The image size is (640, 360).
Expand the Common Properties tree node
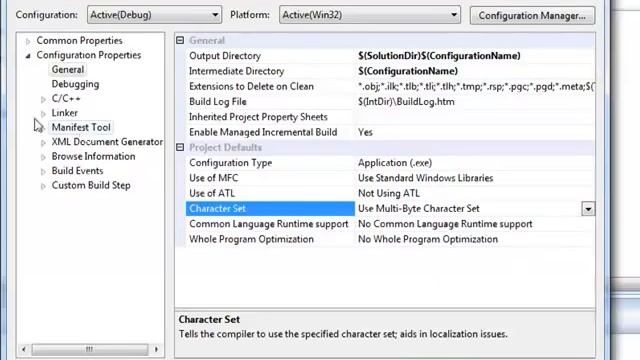[28, 41]
